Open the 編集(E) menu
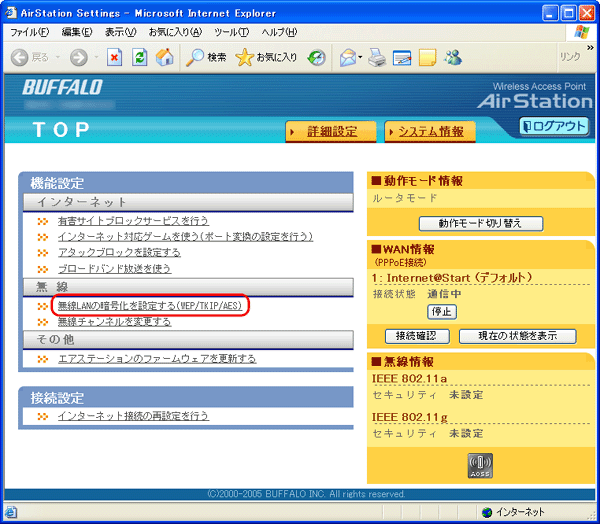 coord(77,32)
